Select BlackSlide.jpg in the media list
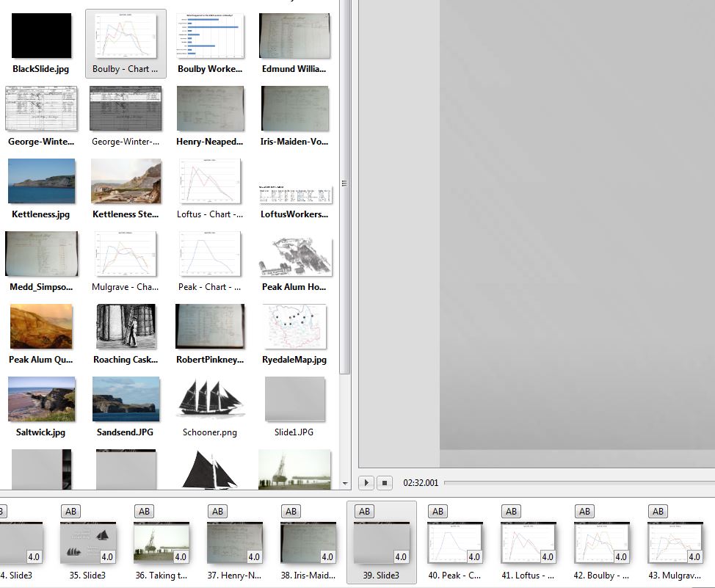This screenshot has width=715, height=588. (42, 35)
